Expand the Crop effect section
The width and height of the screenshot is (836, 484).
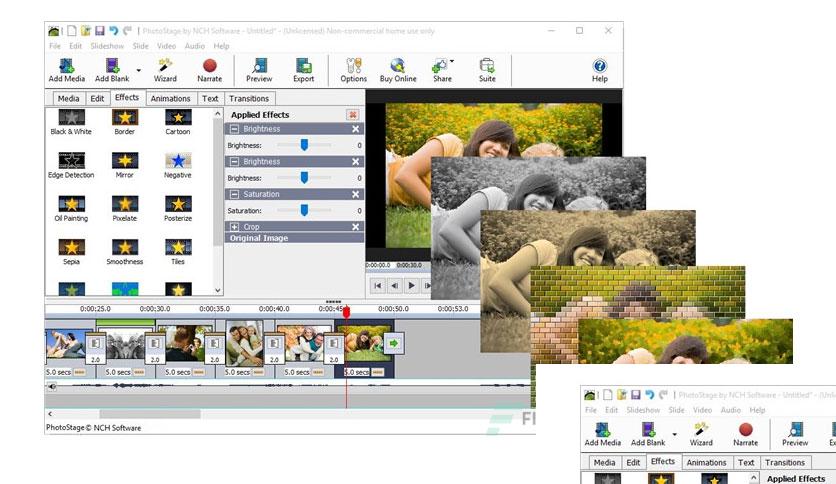234,227
